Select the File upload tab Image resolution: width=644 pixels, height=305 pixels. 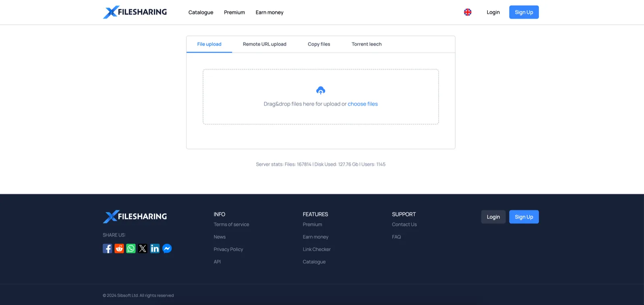click(x=209, y=44)
